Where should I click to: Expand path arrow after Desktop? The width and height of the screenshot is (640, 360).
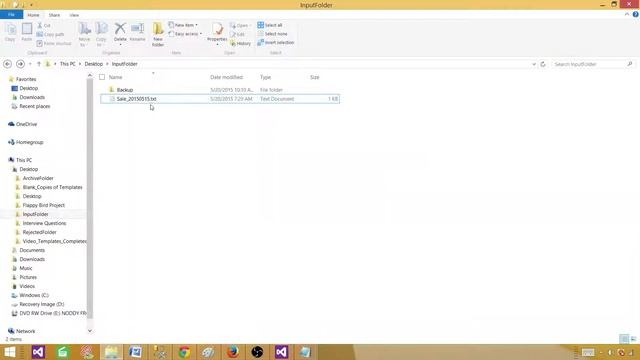click(107, 64)
